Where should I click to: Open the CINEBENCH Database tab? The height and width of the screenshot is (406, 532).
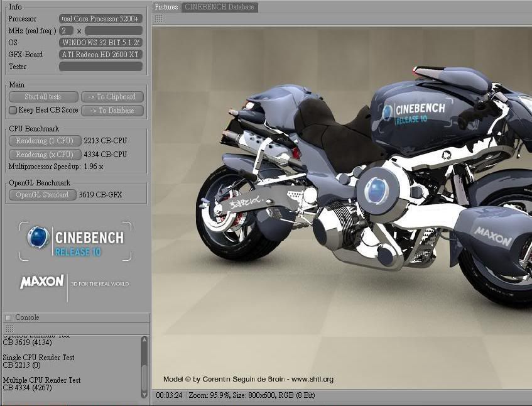pos(219,7)
